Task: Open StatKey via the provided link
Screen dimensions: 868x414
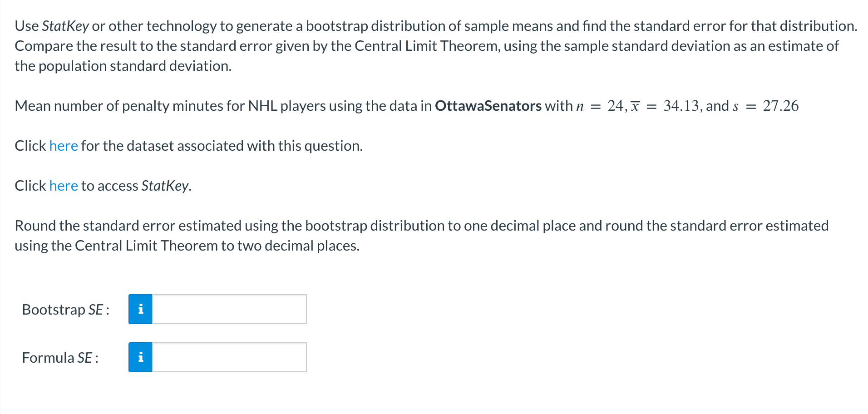Action: (63, 185)
